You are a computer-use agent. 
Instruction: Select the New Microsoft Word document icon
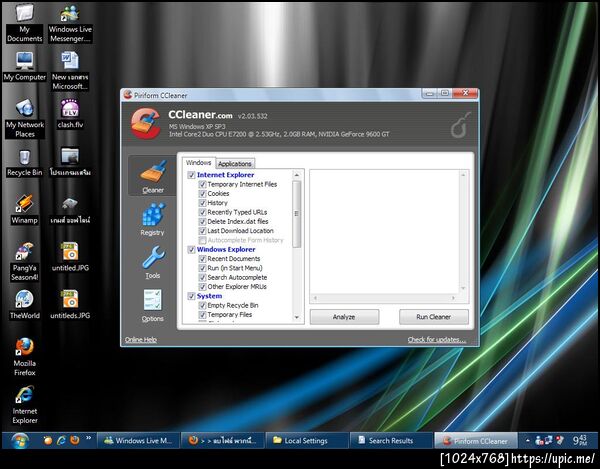pos(70,71)
